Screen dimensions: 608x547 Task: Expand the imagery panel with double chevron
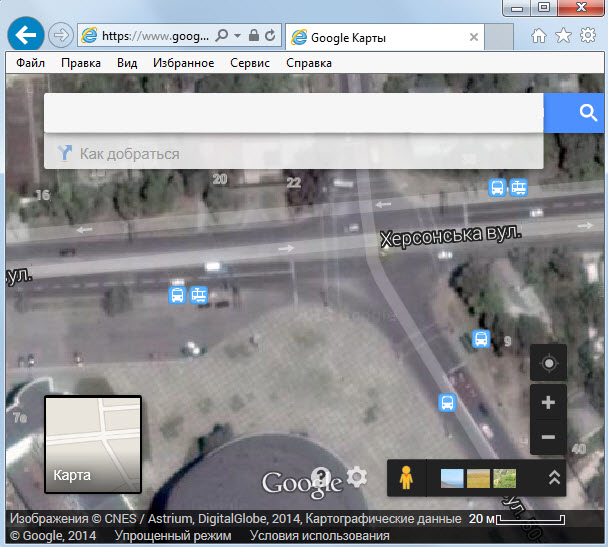[554, 478]
